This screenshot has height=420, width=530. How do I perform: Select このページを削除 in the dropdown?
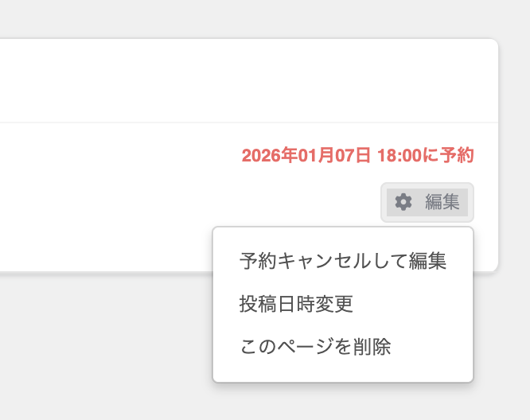[315, 347]
